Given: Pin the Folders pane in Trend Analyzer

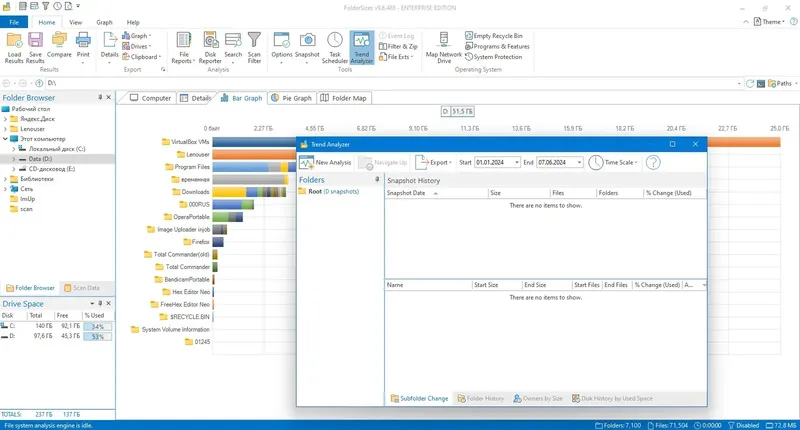Looking at the screenshot, I should [x=377, y=180].
